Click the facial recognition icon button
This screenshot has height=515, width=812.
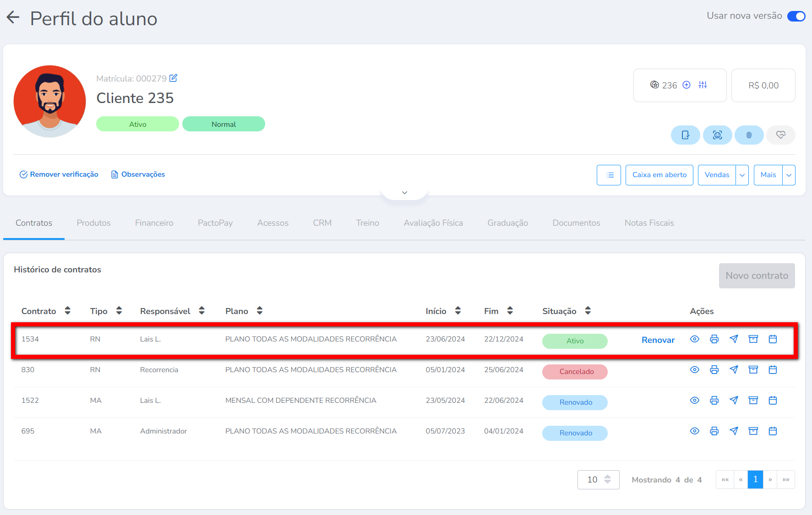(717, 135)
